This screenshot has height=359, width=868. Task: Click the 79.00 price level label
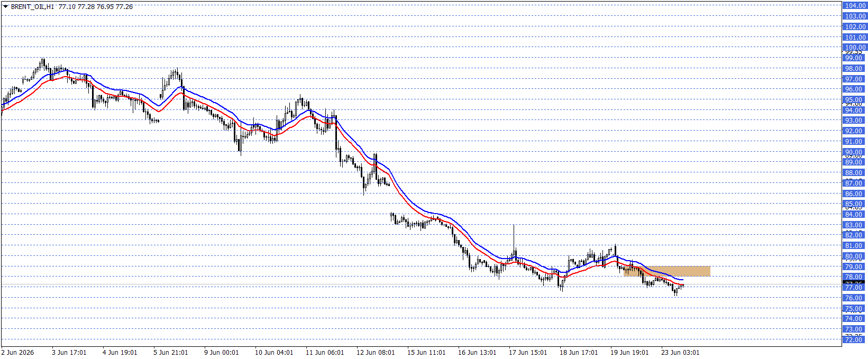coord(855,266)
